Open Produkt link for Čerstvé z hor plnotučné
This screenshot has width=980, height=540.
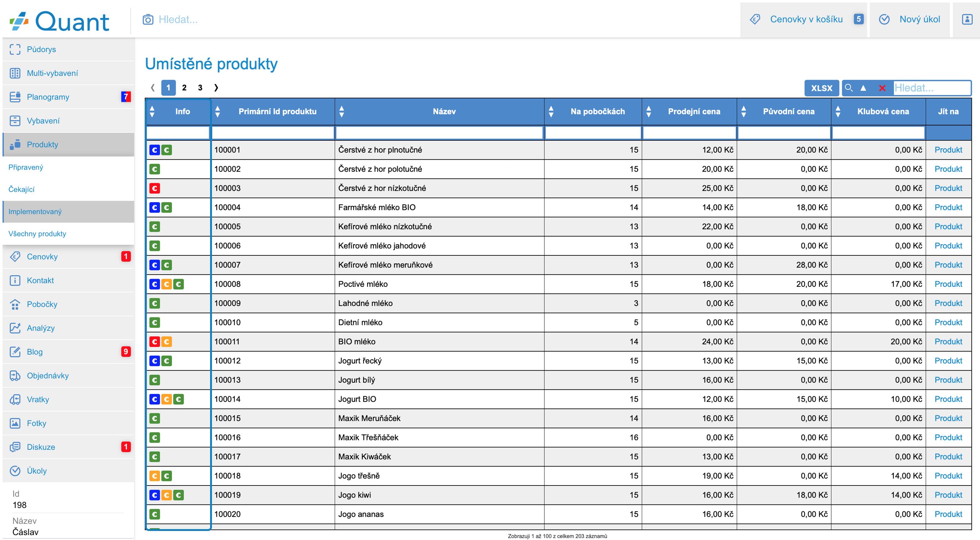coord(948,150)
